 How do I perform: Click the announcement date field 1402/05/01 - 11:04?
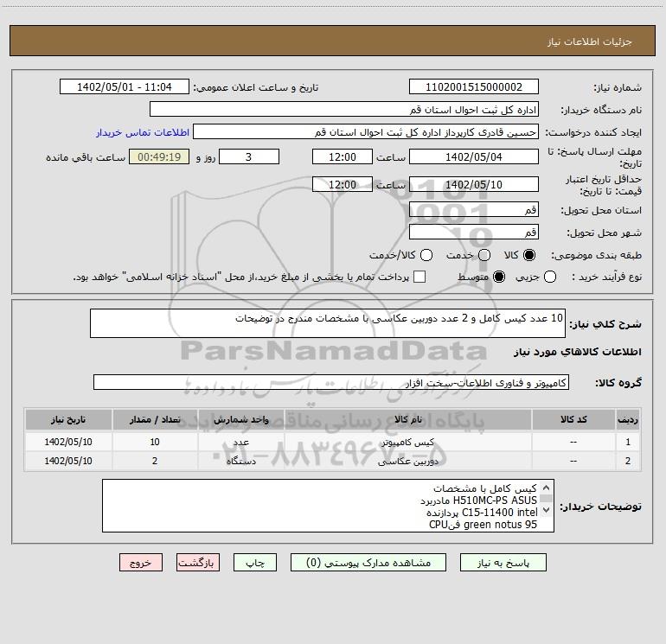125,87
